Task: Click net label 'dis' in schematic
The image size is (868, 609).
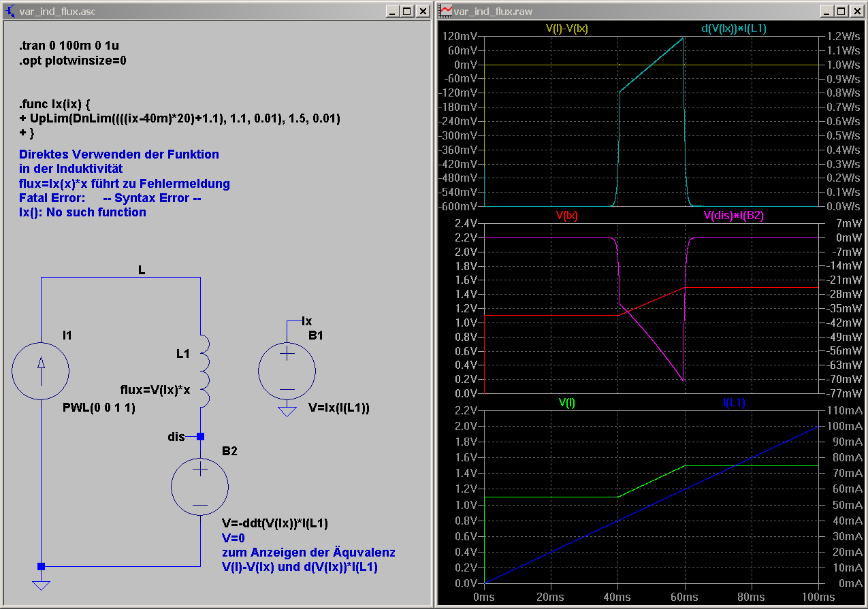Action: pyautogui.click(x=176, y=436)
